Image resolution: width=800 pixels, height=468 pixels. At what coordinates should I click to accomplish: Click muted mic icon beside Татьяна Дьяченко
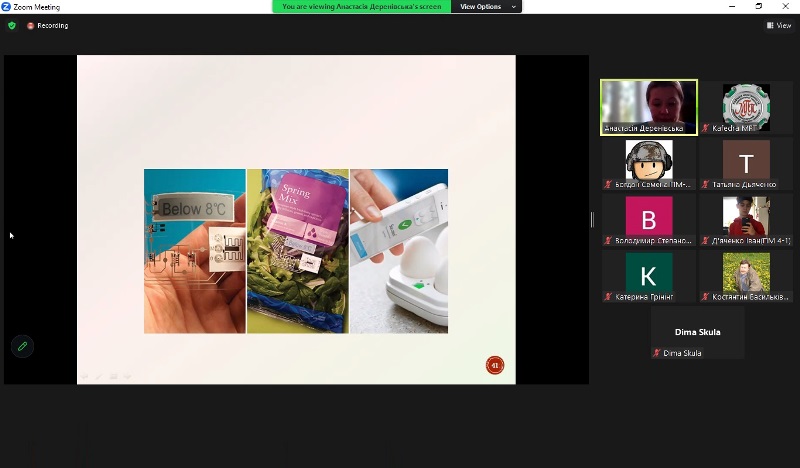pyautogui.click(x=706, y=185)
